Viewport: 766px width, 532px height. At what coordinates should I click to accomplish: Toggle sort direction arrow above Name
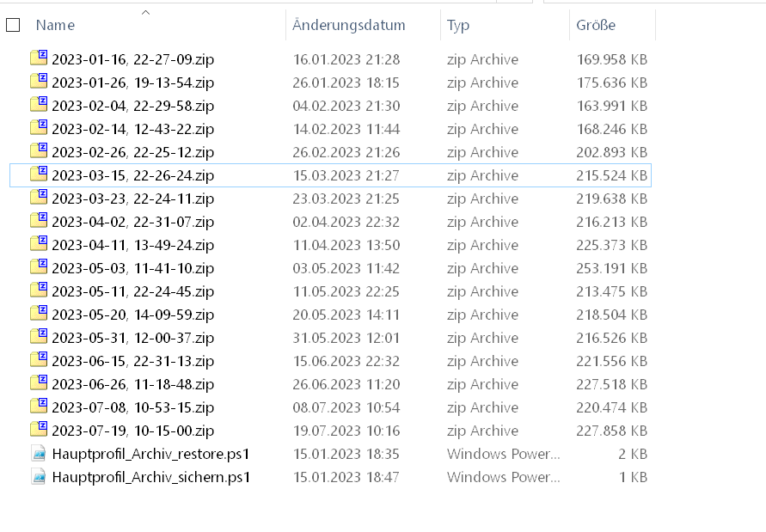[145, 12]
